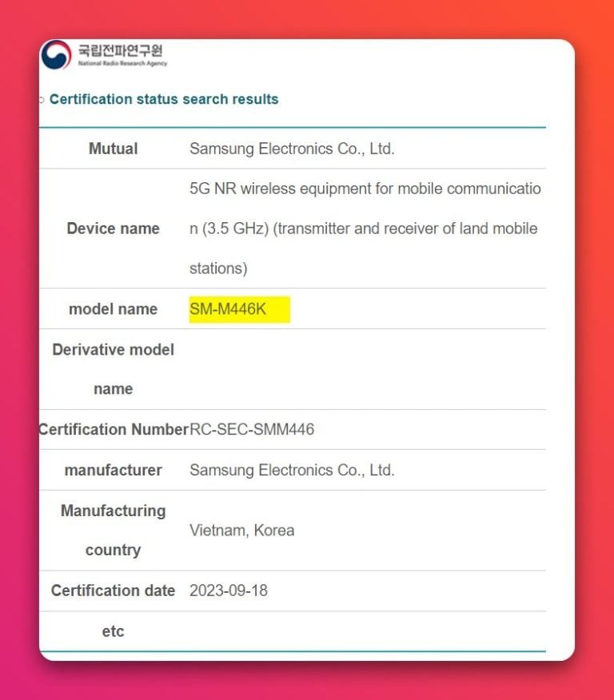Click the model name row label
614x700 pixels.
[113, 309]
